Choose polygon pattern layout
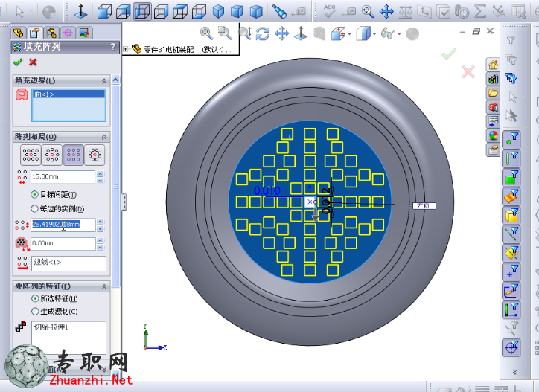The width and height of the screenshot is (539, 392). coord(95,155)
